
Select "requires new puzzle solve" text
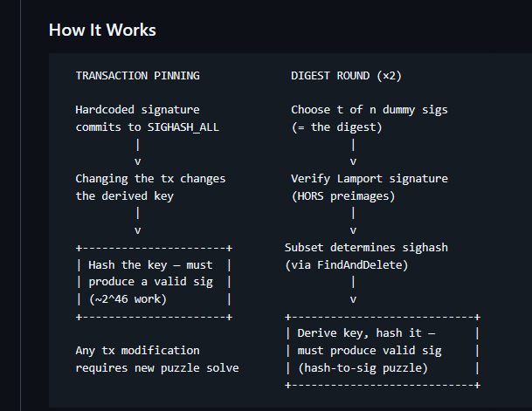tap(157, 368)
